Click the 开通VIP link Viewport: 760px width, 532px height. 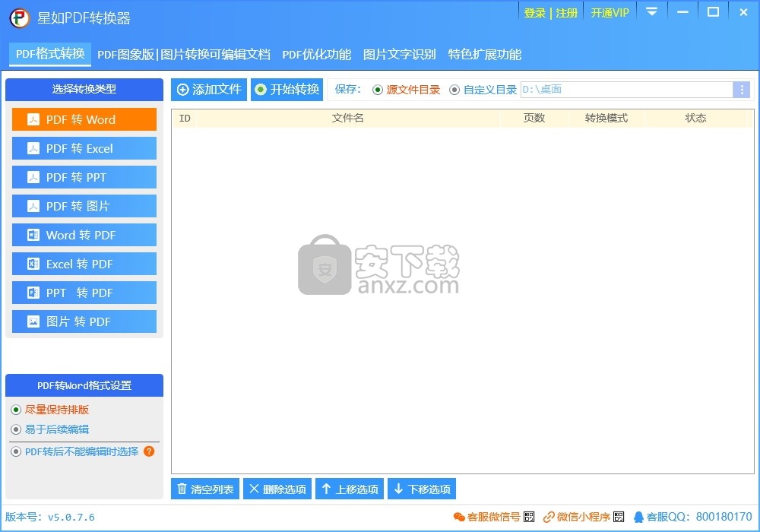pyautogui.click(x=610, y=13)
